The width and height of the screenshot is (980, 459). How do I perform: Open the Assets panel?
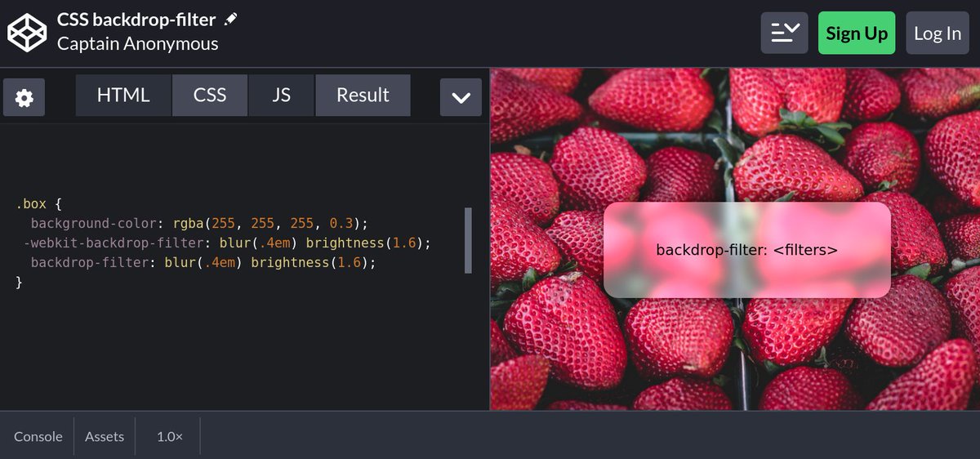105,436
